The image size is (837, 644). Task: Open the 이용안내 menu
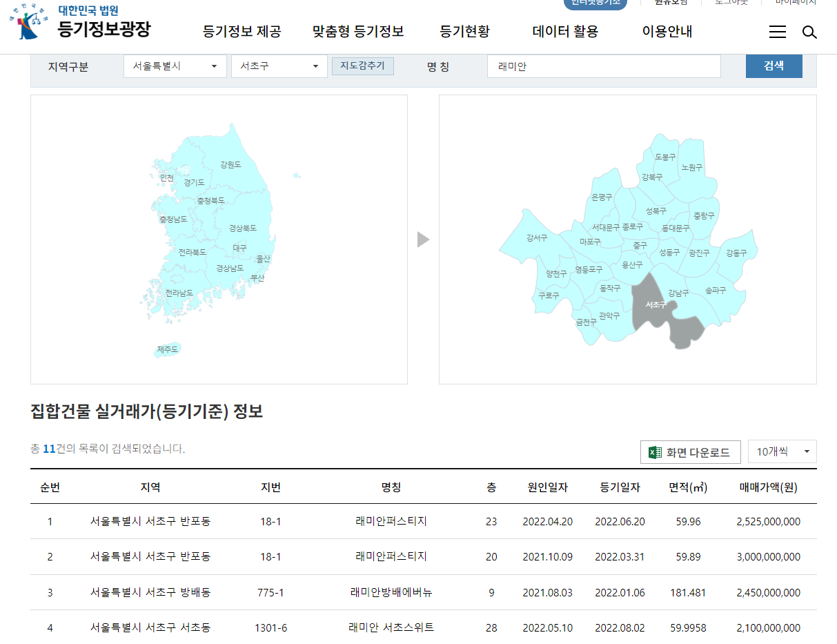(667, 32)
